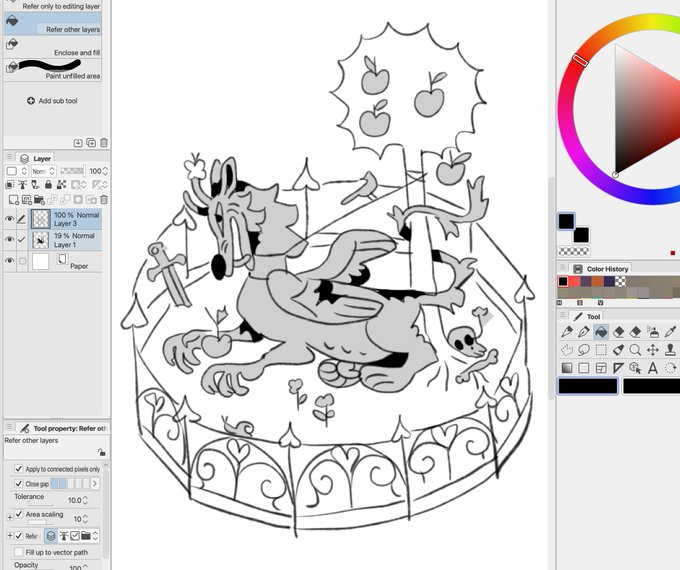Click Set as draft layer icon
Image resolution: width=680 pixels, height=570 pixels.
[35, 185]
